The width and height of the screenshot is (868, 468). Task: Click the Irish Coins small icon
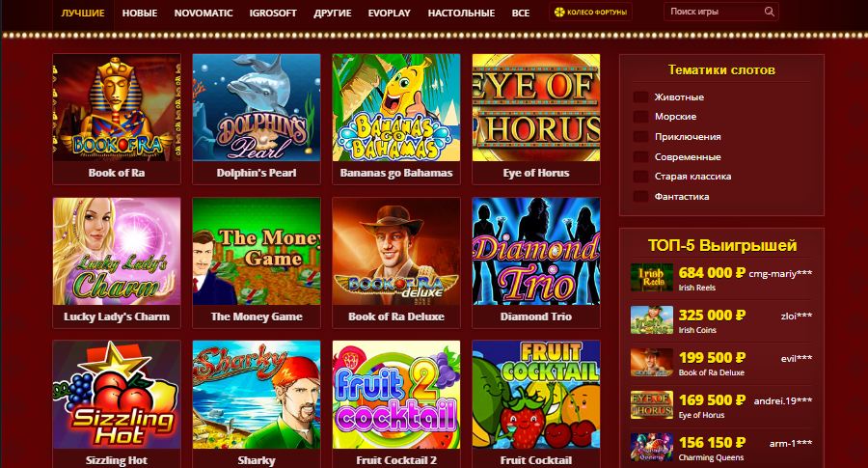652,319
